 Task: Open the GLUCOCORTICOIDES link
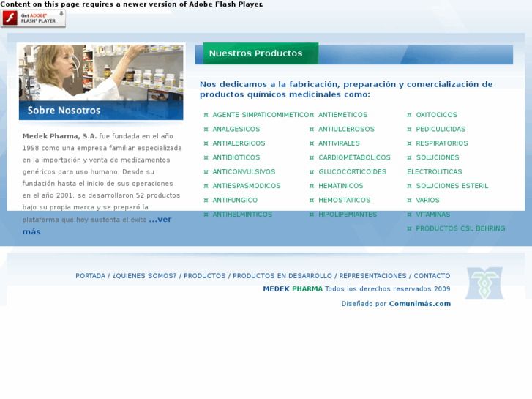point(352,172)
